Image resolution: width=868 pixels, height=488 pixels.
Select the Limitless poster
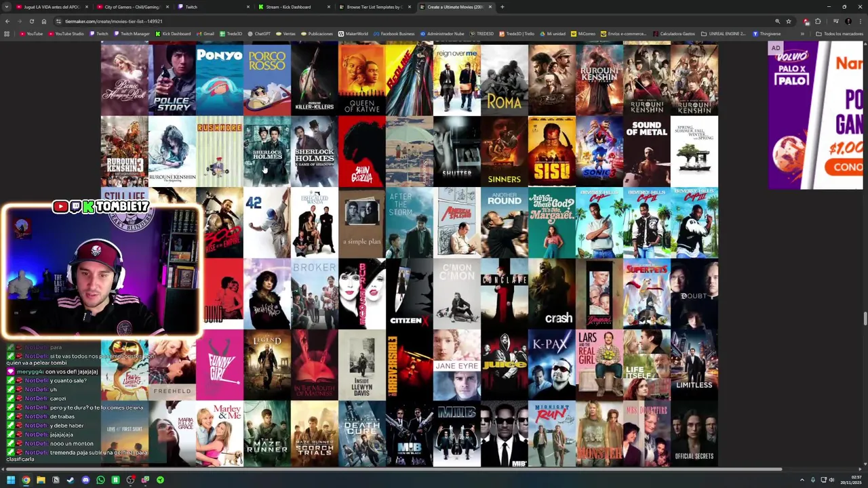pos(694,366)
